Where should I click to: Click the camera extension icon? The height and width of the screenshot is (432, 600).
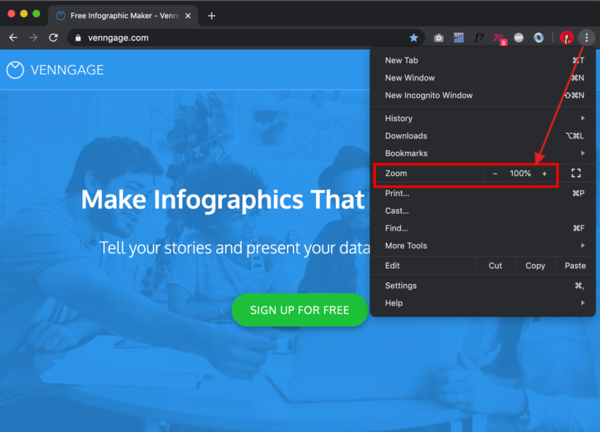point(439,38)
